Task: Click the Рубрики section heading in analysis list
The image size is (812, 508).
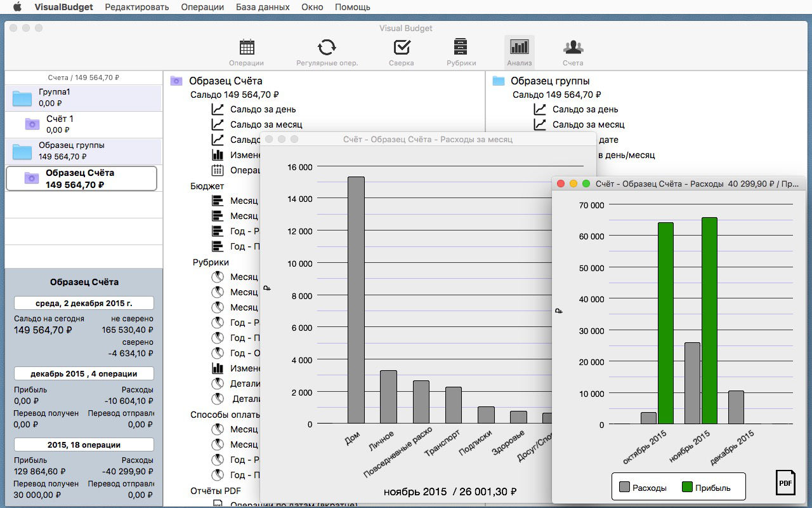Action: pos(211,262)
